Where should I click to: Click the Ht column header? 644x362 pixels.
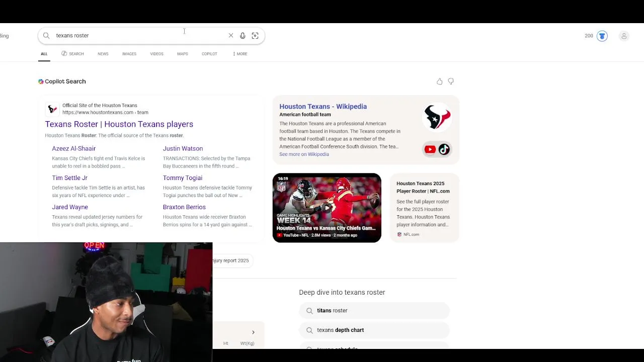(226, 343)
